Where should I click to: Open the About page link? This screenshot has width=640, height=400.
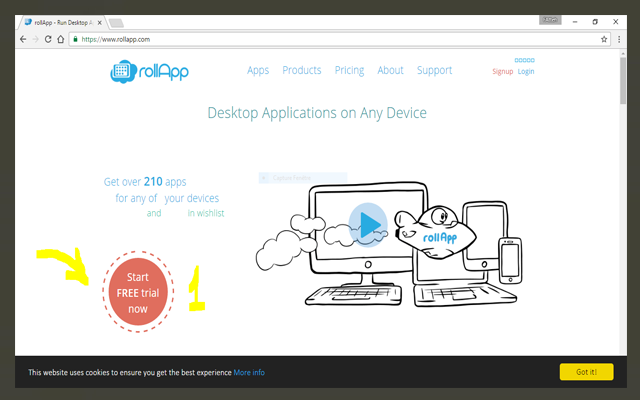pos(390,70)
